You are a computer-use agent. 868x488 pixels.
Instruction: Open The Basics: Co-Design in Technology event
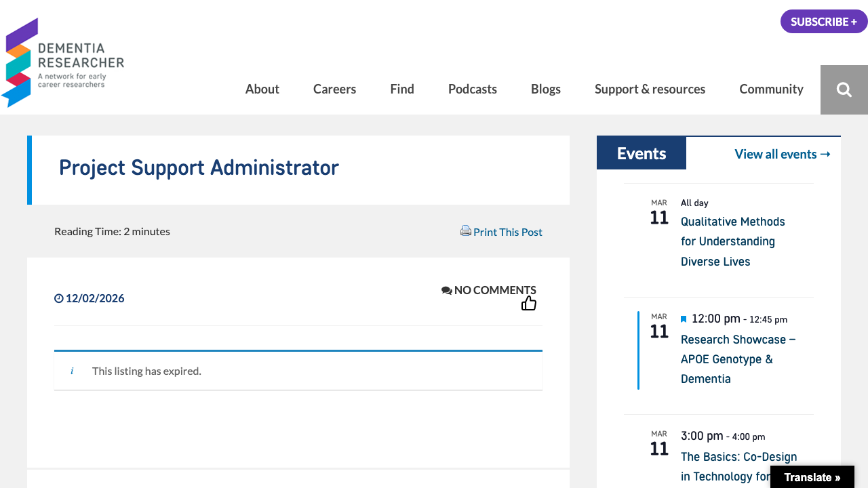[738, 457]
